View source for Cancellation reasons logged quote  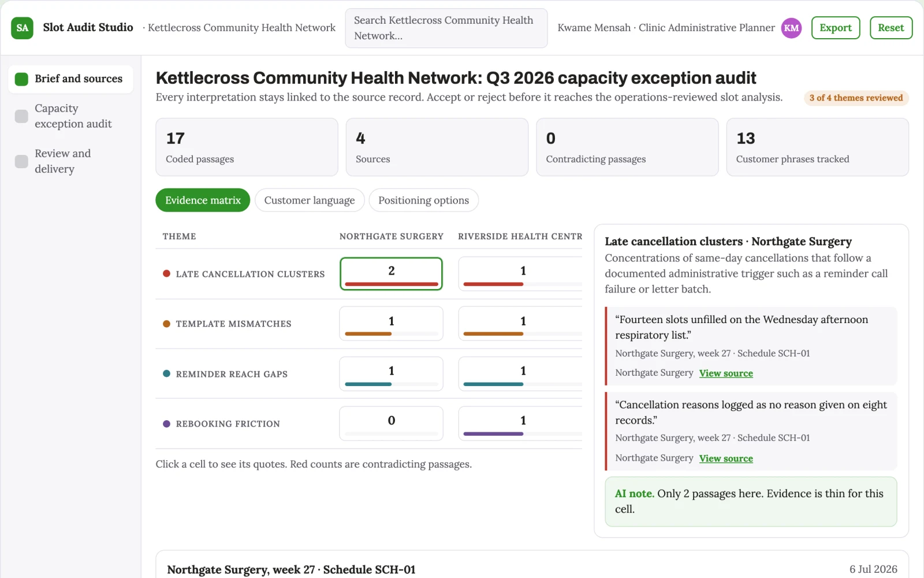726,458
